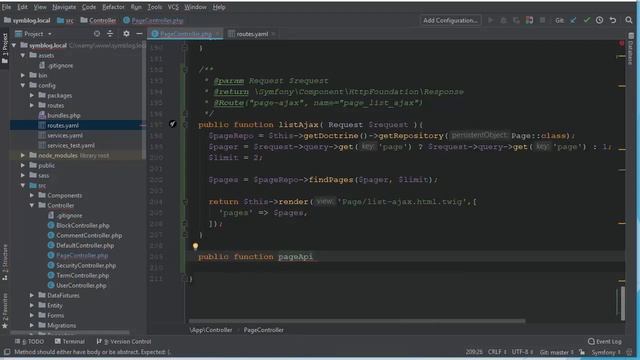Toggle the Project tool window side tab

point(5,48)
